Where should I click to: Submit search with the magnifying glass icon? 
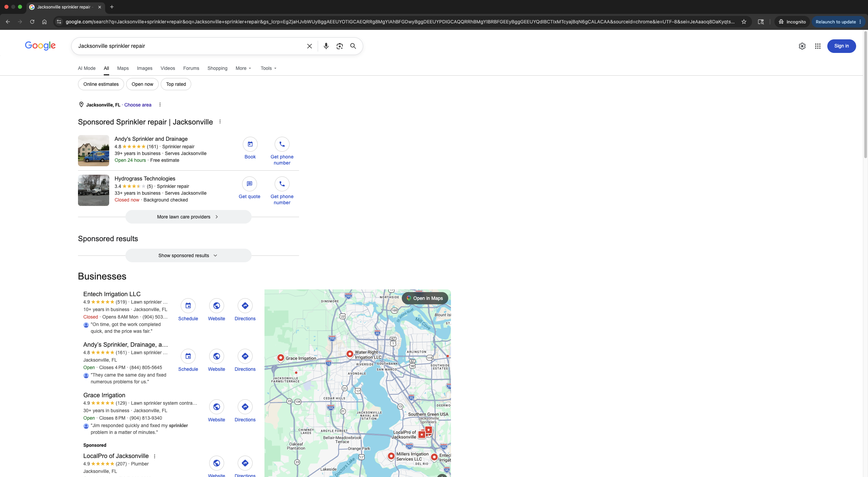[353, 46]
